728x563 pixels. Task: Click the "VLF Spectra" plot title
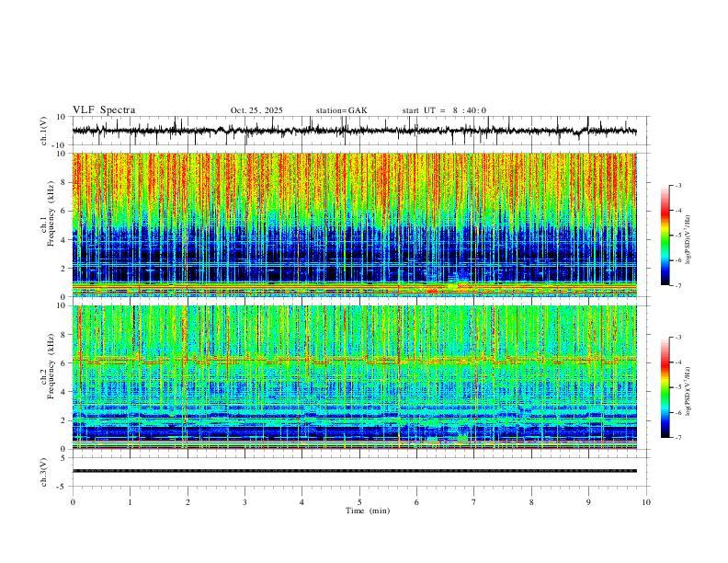pos(104,110)
